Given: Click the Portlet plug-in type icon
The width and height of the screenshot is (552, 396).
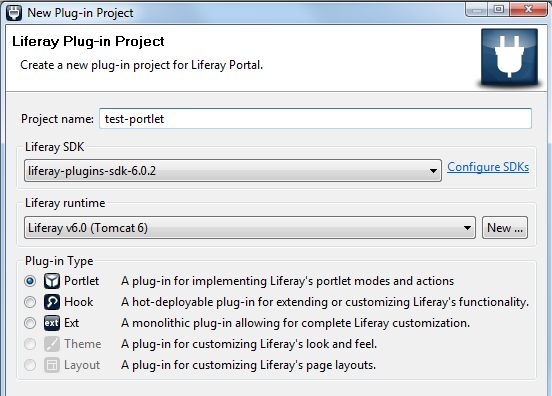Looking at the screenshot, I should [52, 281].
